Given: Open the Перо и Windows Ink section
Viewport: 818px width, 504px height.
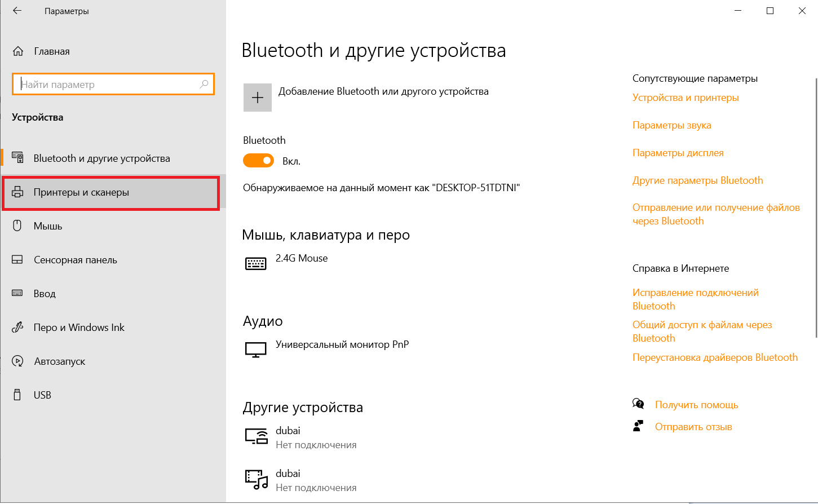Looking at the screenshot, I should (x=79, y=328).
